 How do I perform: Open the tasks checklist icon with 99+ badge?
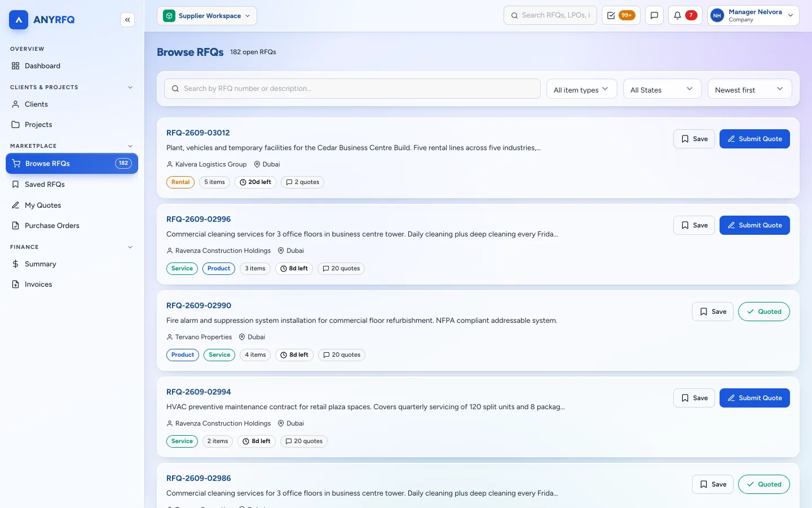click(621, 16)
